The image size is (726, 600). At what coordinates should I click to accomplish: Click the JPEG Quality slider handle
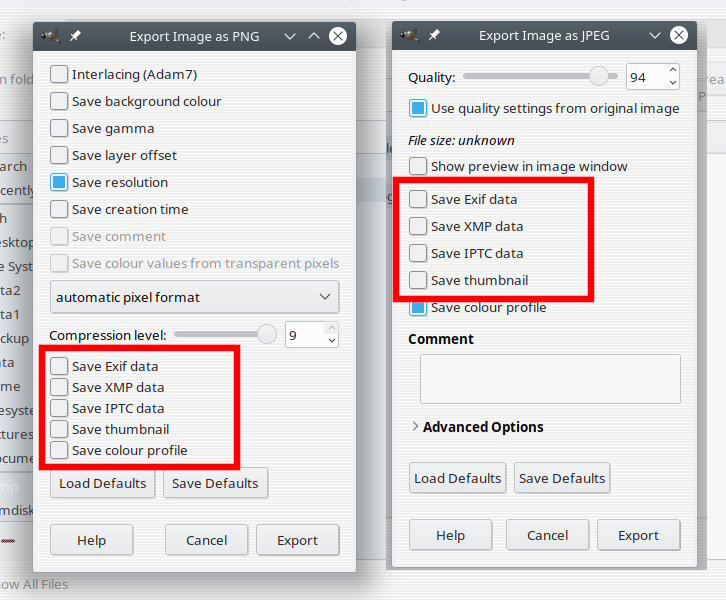click(x=599, y=77)
